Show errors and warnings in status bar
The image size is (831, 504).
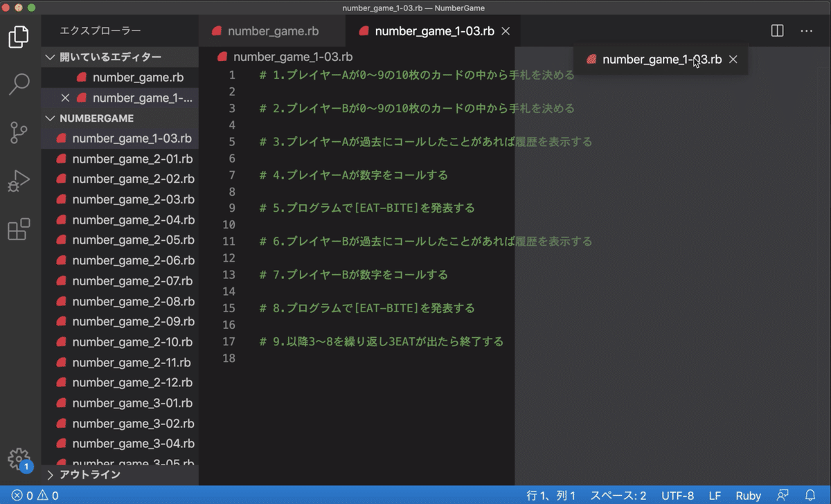pyautogui.click(x=35, y=496)
